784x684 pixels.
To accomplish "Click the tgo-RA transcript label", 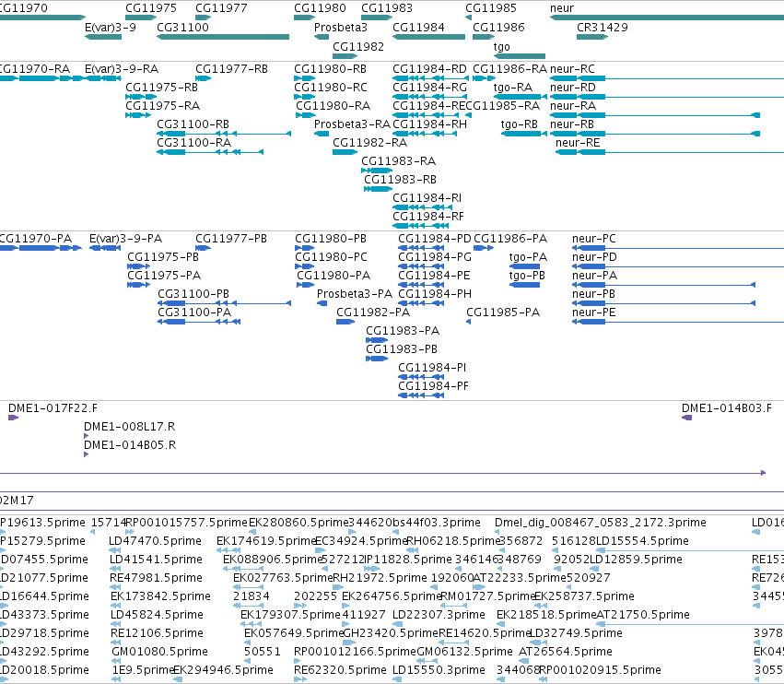I will point(513,88).
